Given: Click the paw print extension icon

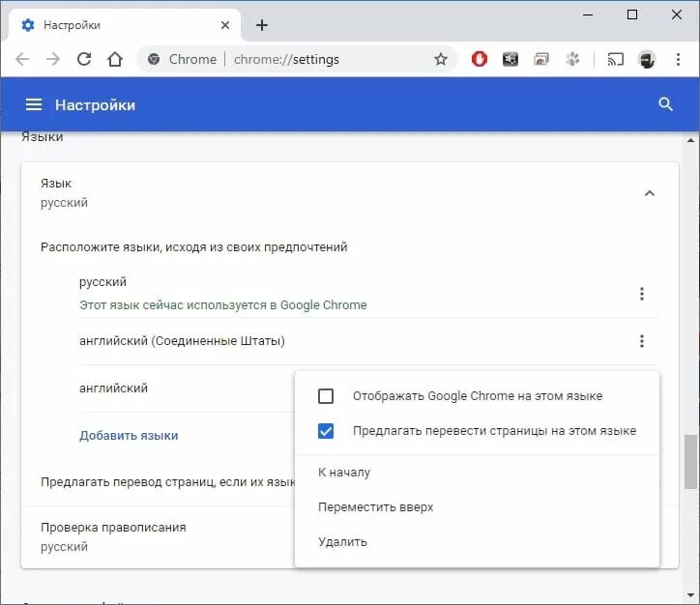Looking at the screenshot, I should click(572, 59).
